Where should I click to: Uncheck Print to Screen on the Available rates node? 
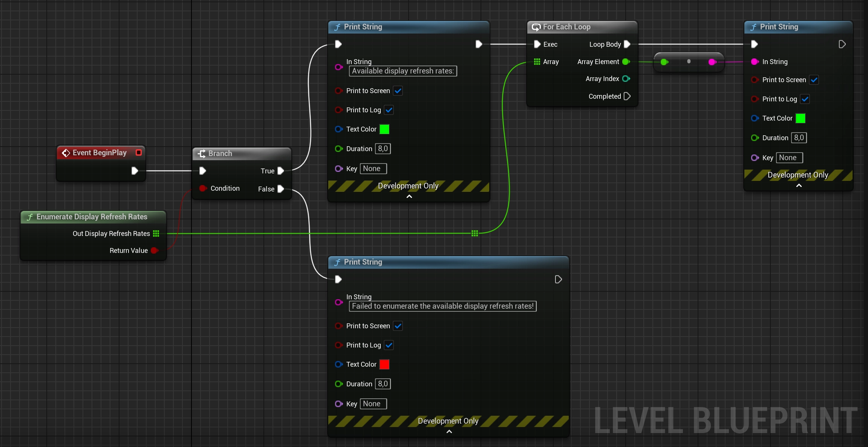point(398,90)
